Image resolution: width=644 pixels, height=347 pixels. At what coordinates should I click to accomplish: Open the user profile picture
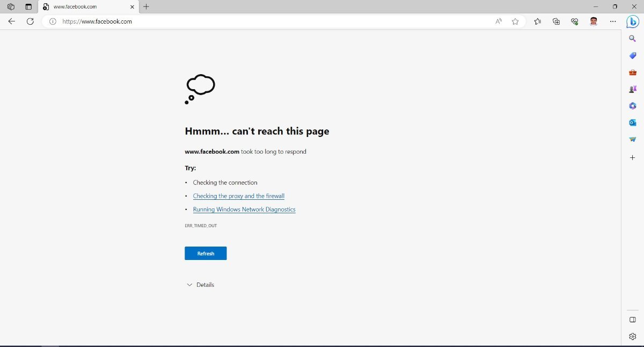point(594,21)
